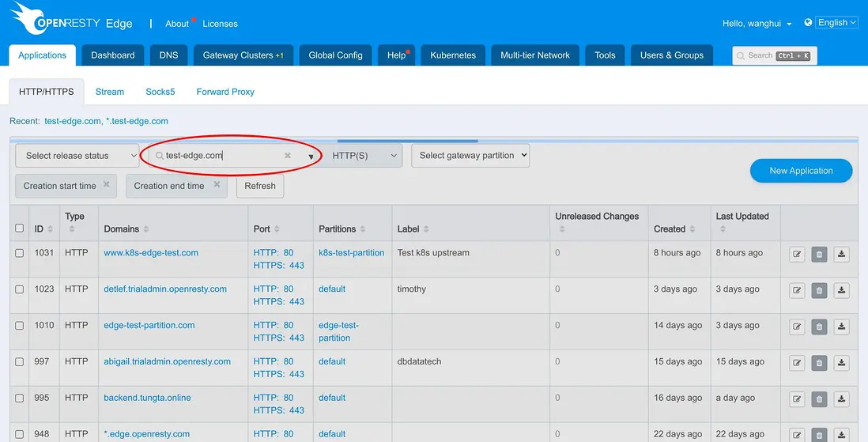This screenshot has width=868, height=442.
Task: Open the Stream applications tab
Action: [x=110, y=92]
